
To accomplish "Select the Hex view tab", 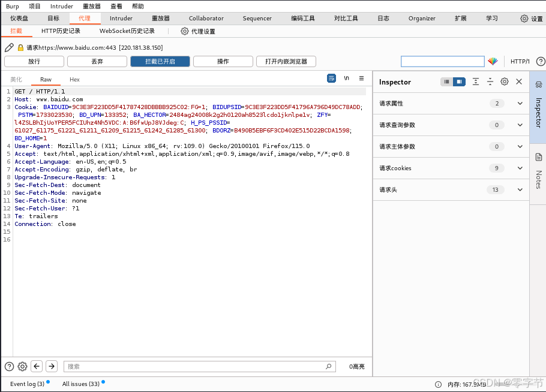I will coord(74,80).
